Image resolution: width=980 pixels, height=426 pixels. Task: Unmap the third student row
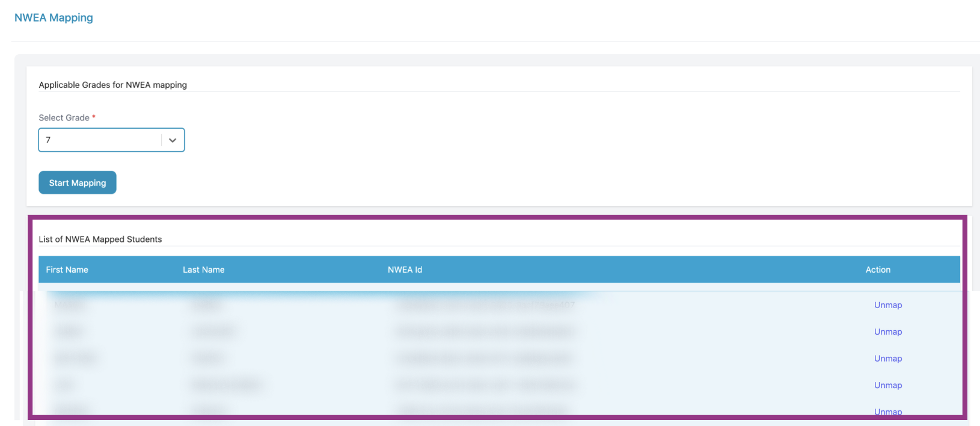[888, 359]
